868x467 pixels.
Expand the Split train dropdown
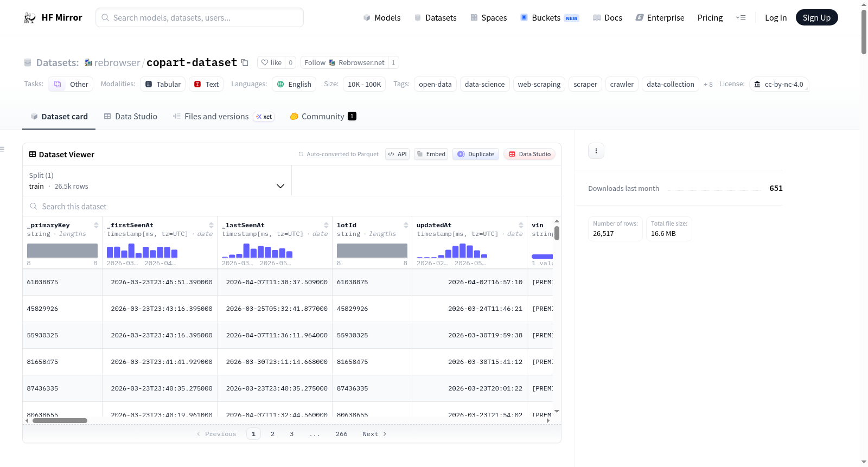click(x=157, y=181)
